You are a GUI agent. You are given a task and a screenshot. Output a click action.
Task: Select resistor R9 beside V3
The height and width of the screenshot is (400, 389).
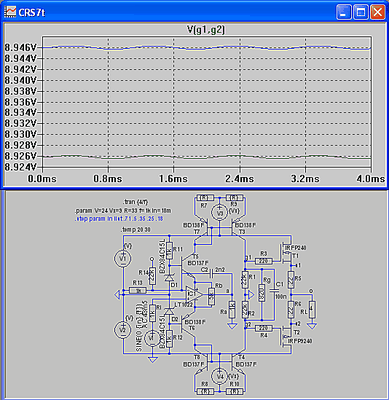236,198
